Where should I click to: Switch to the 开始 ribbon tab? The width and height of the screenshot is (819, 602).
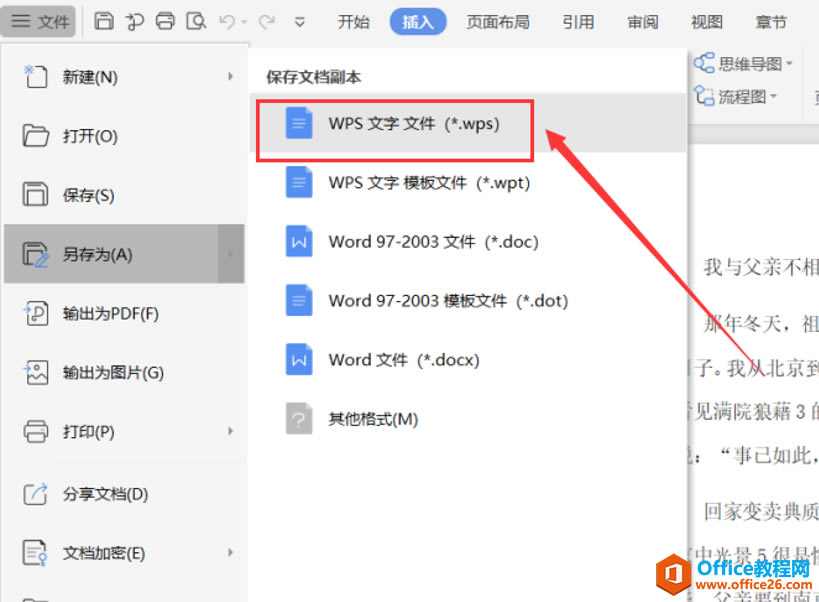[353, 22]
